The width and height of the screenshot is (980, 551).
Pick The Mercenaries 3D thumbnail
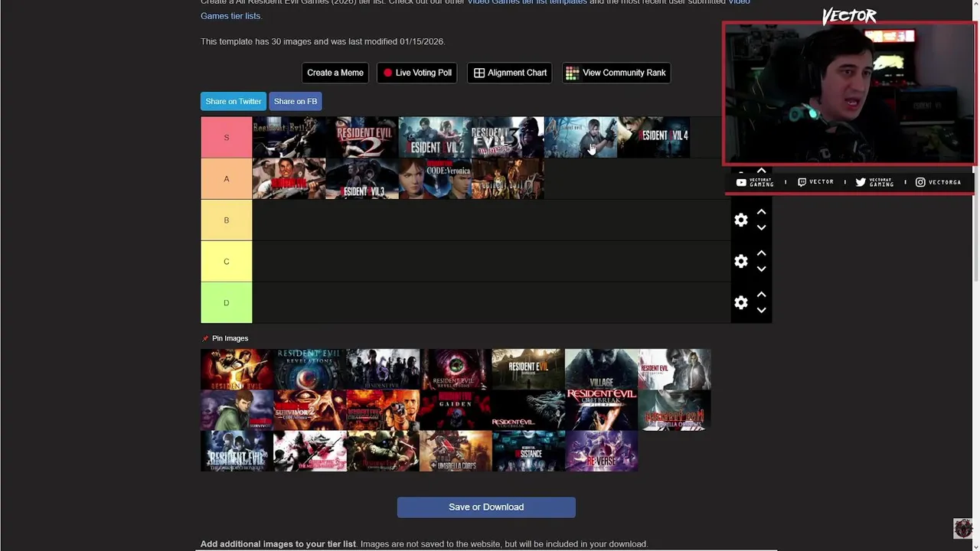point(309,451)
